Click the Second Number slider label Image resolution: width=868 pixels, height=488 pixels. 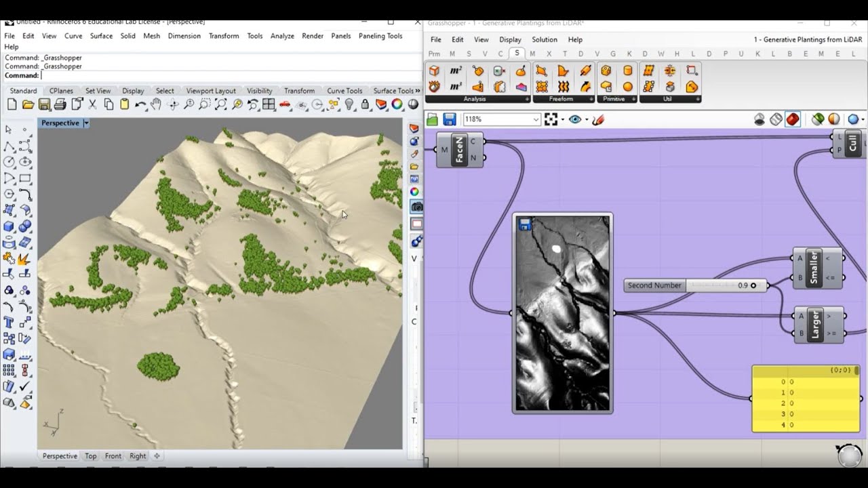[x=654, y=285]
